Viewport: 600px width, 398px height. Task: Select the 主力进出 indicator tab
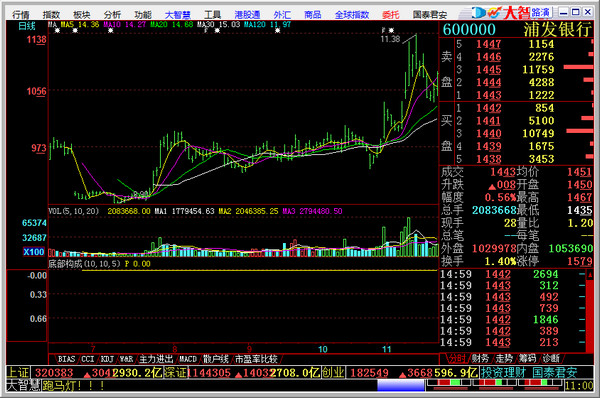click(x=156, y=359)
